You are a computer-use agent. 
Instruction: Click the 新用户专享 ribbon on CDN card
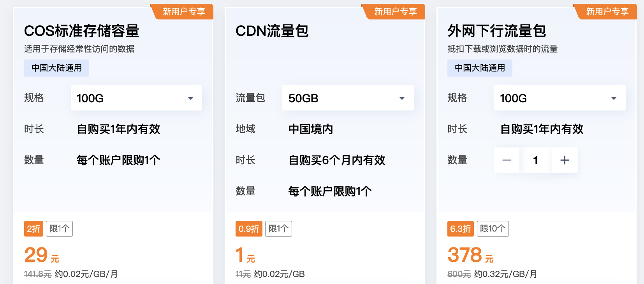coord(394,12)
